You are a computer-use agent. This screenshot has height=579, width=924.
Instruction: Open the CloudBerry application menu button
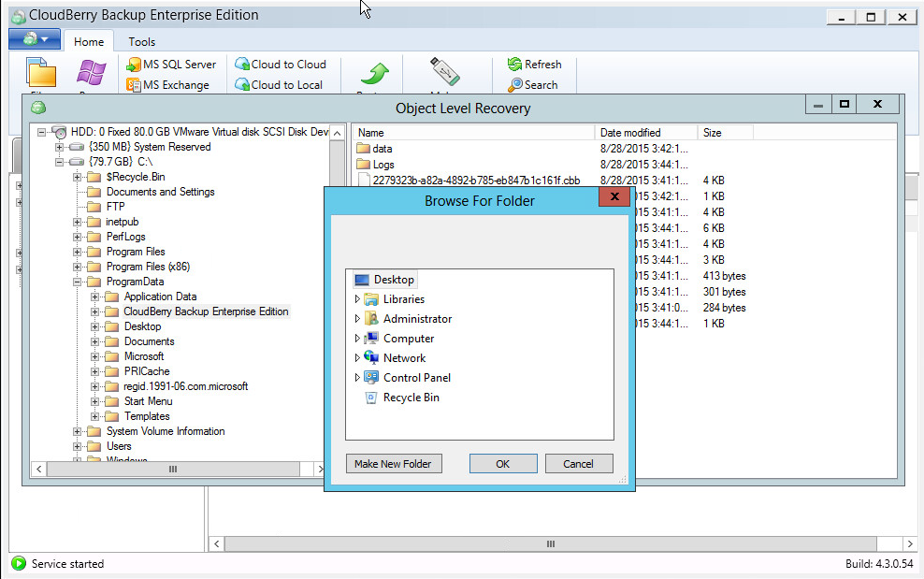35,39
